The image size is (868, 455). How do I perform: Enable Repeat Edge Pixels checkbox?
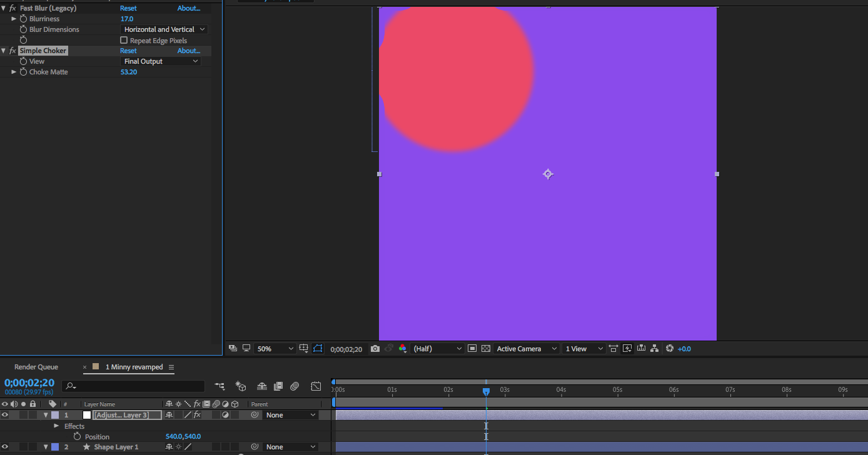[x=124, y=41]
